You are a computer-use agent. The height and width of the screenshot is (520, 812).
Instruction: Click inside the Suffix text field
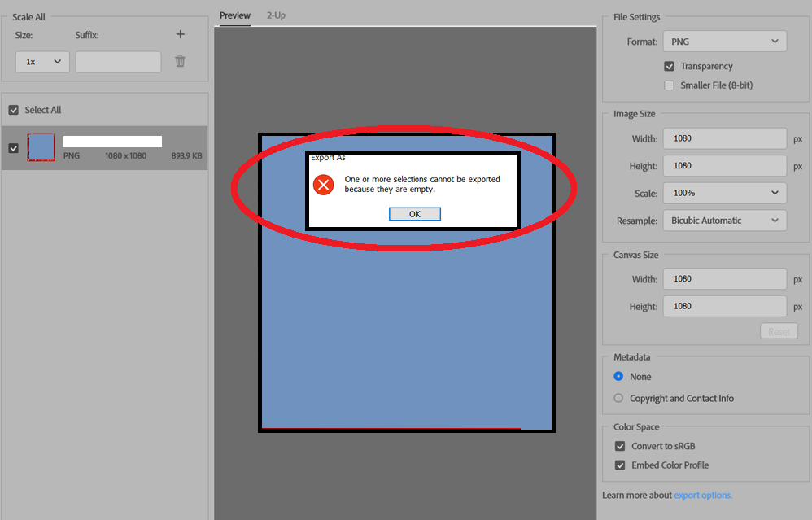[118, 60]
